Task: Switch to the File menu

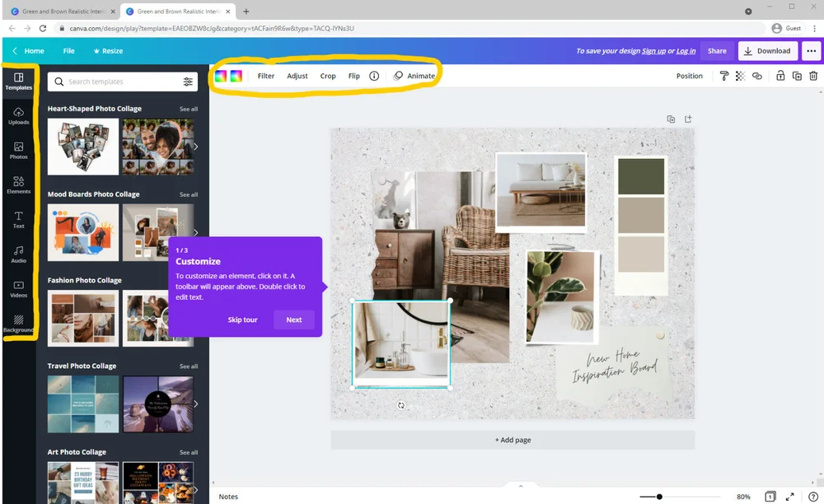Action: [x=69, y=50]
